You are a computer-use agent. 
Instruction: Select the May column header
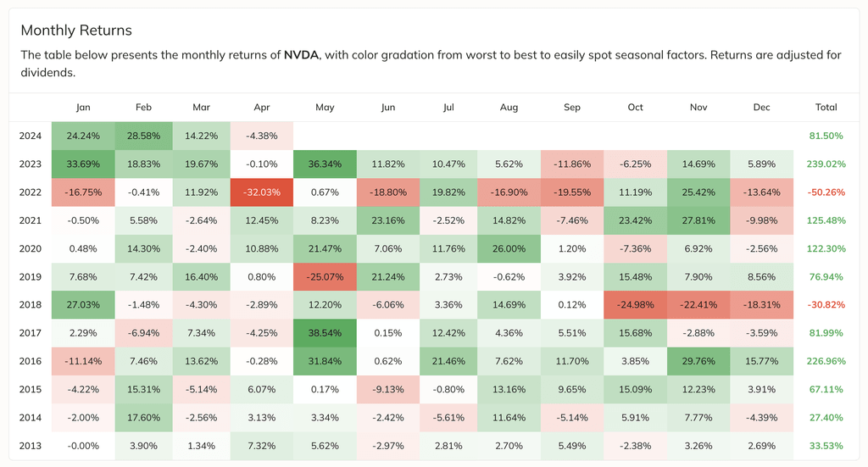point(325,107)
